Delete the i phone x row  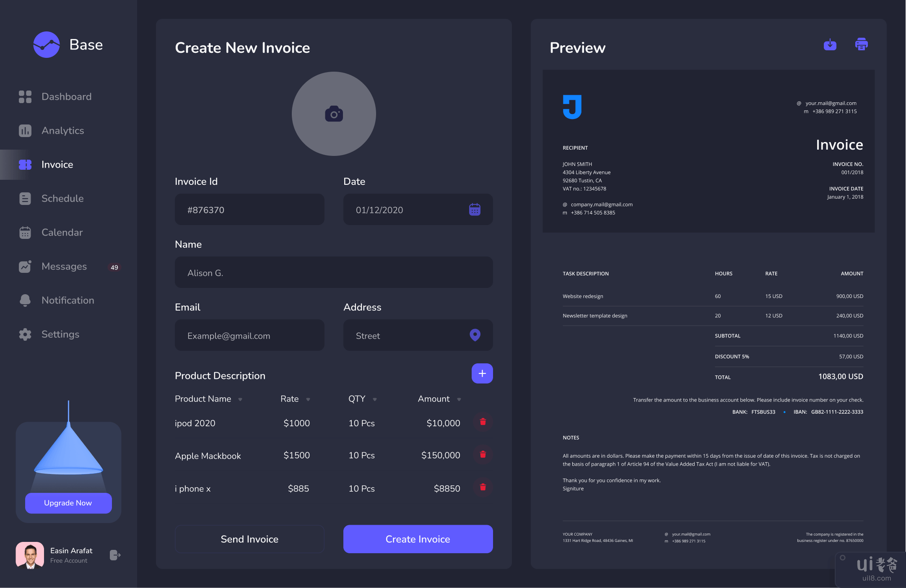pyautogui.click(x=483, y=487)
